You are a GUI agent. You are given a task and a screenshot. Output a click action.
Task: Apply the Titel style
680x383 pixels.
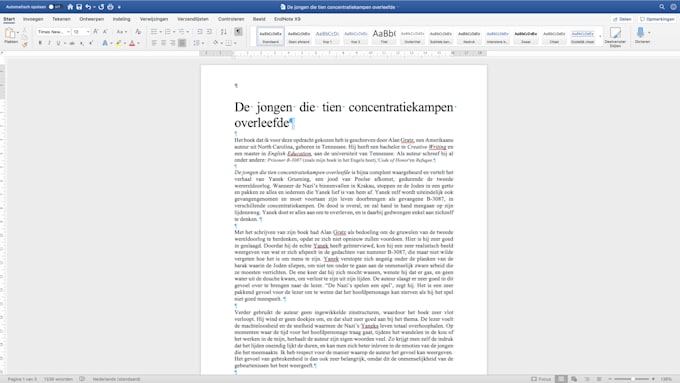pyautogui.click(x=384, y=36)
